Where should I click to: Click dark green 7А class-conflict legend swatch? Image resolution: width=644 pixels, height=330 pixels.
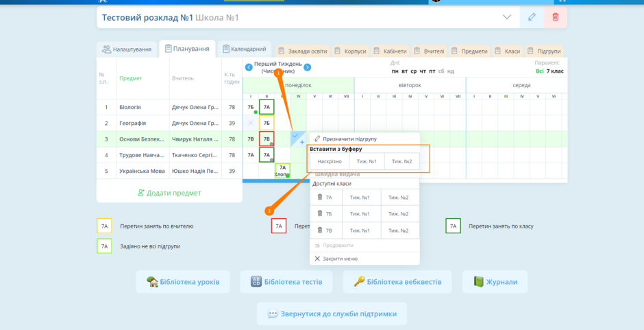(x=453, y=226)
